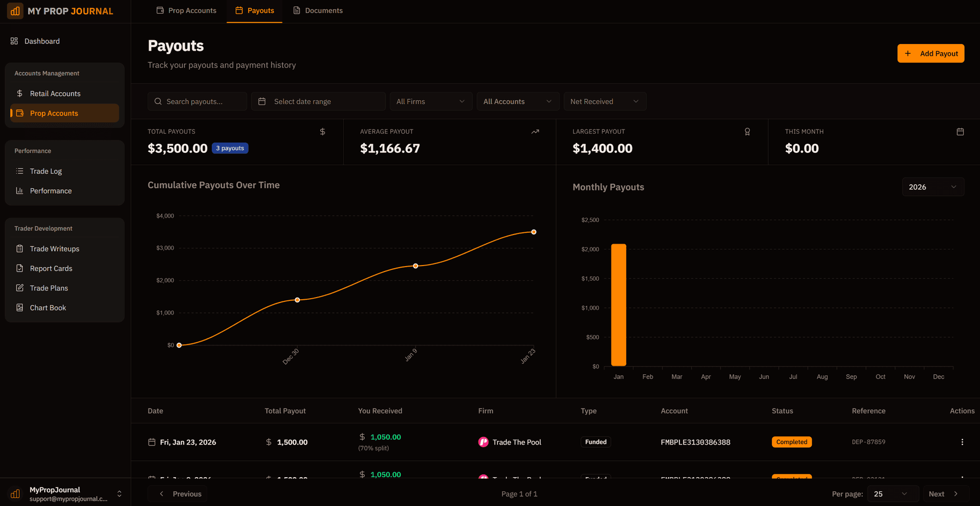The image size is (980, 506).
Task: Click the Search payouts input field
Action: click(x=197, y=101)
